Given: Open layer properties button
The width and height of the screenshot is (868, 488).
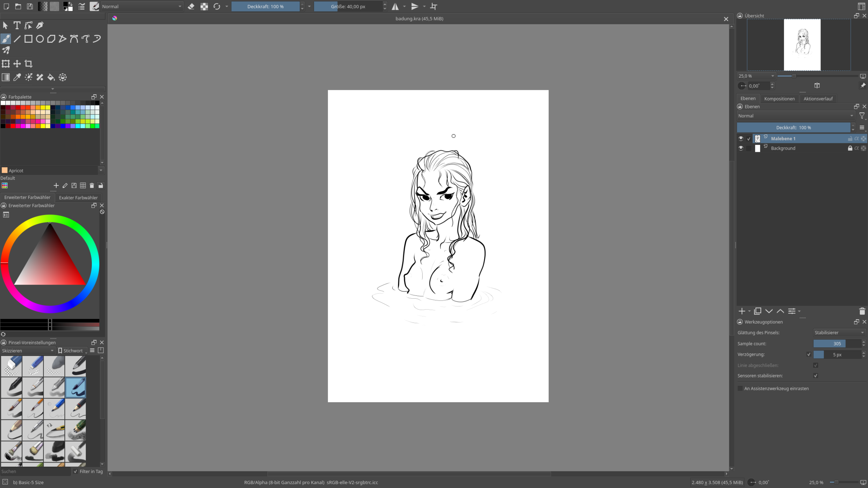Looking at the screenshot, I should pos(792,311).
